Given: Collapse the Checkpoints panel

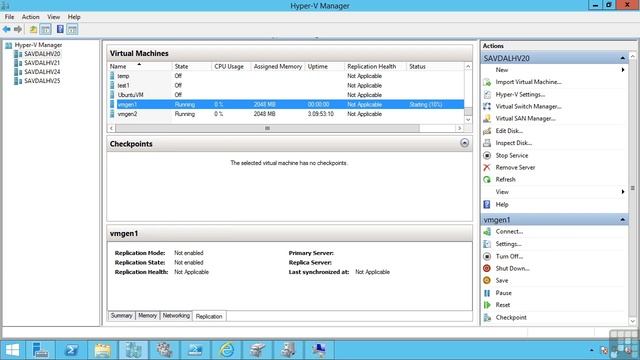Looking at the screenshot, I should (x=464, y=143).
